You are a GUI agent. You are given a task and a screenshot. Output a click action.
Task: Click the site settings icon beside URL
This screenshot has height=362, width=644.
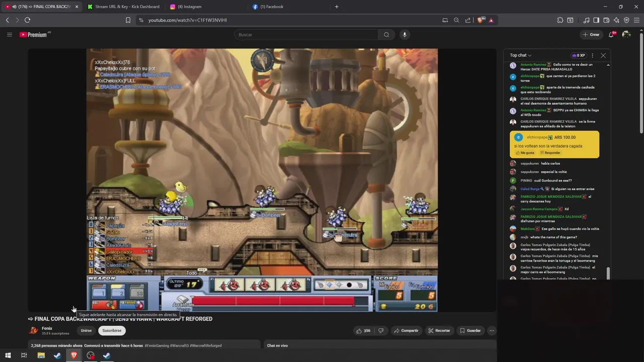tap(141, 20)
